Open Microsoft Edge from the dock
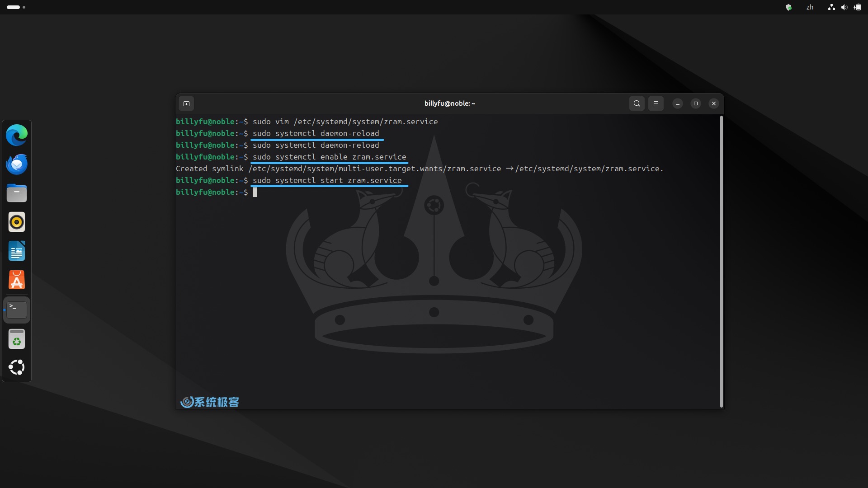The height and width of the screenshot is (488, 868). (x=17, y=135)
